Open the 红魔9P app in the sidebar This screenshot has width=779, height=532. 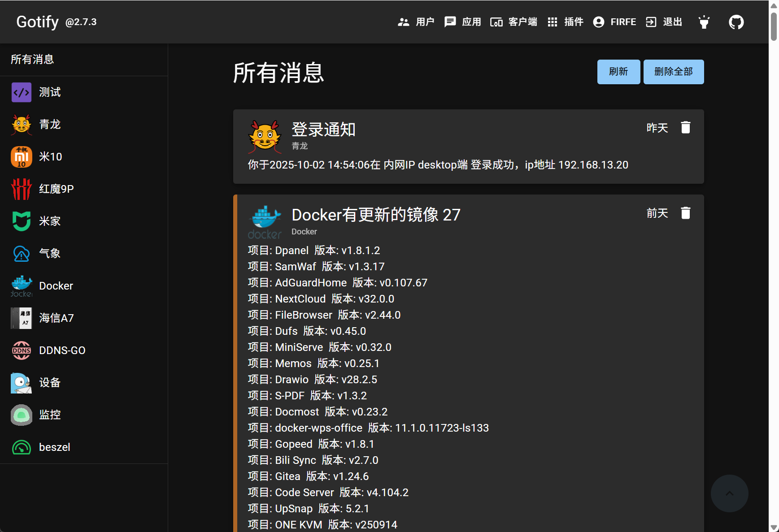[56, 189]
